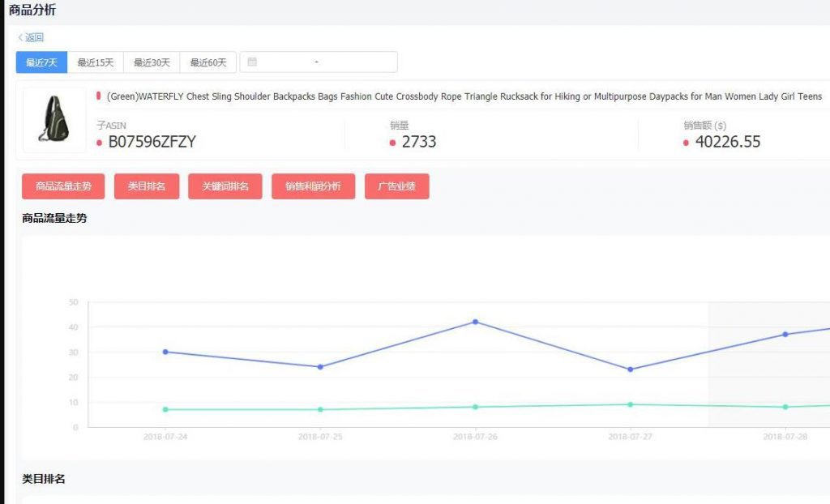Click the calendar icon in date field

coord(252,62)
